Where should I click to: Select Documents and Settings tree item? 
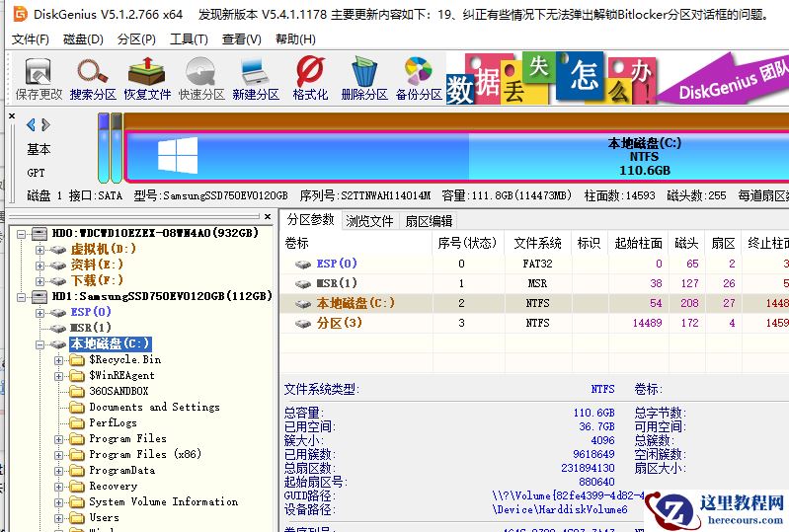(154, 407)
